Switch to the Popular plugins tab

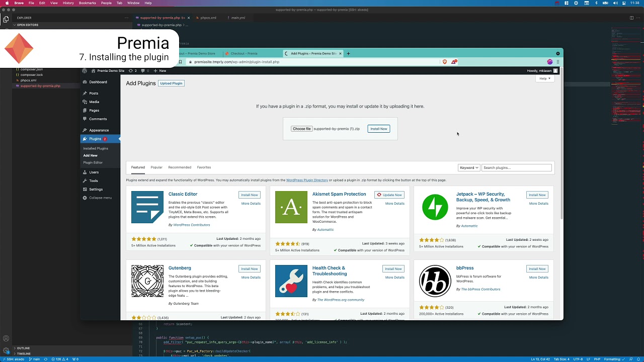[x=156, y=167]
